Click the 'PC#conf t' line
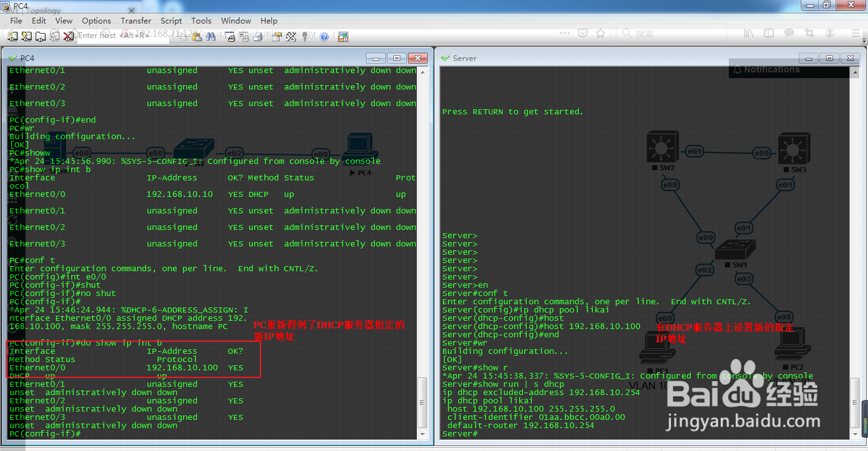 click(32, 260)
